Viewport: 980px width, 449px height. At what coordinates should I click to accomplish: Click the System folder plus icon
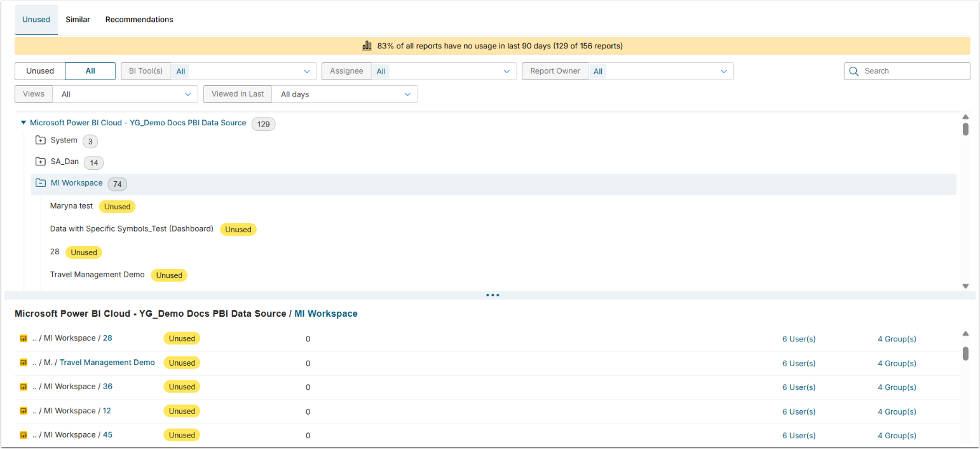[41, 141]
